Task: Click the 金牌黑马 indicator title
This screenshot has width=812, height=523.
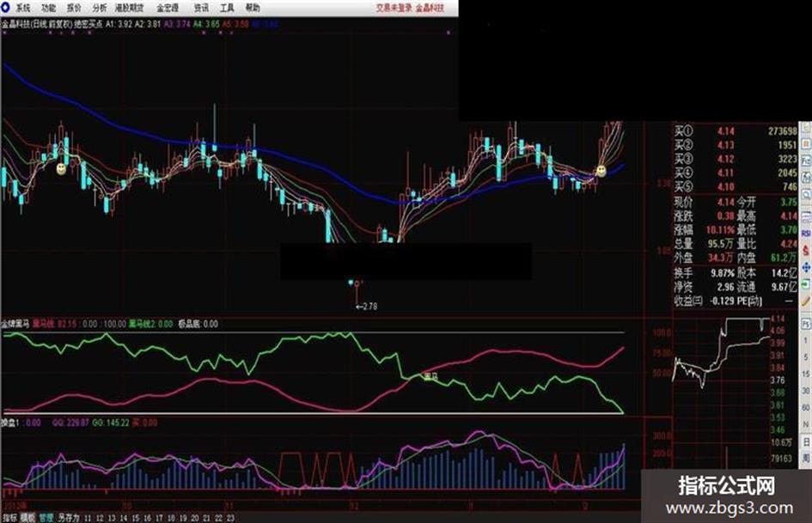Action: coord(15,324)
